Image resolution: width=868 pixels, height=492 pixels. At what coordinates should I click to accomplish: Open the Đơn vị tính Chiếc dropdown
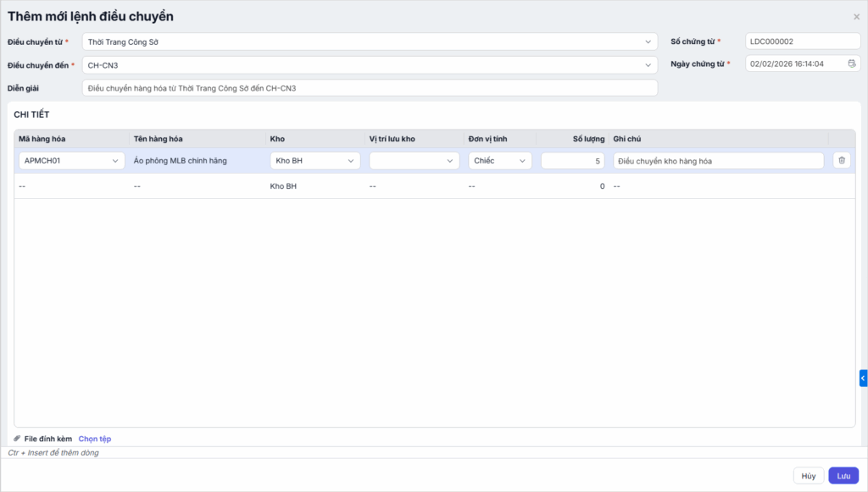point(522,161)
